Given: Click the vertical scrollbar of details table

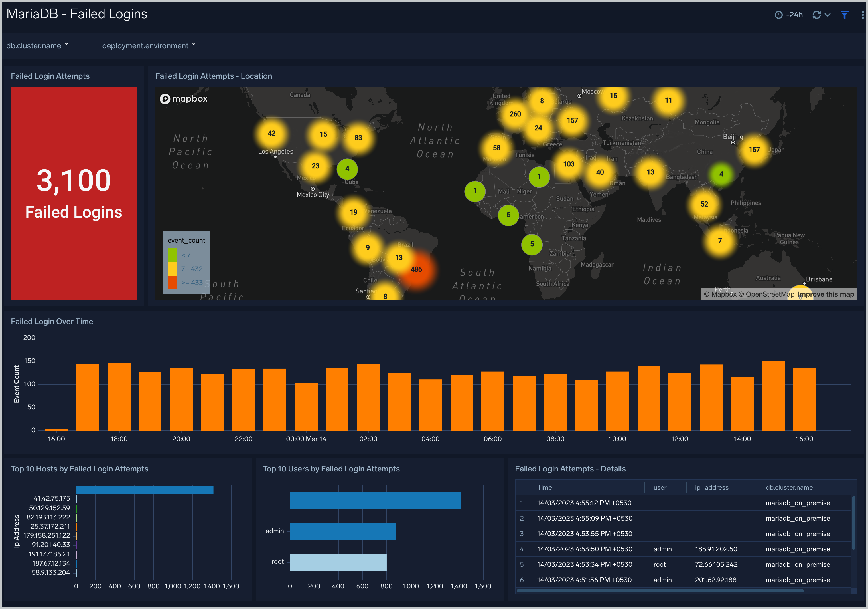Looking at the screenshot, I should coord(854,523).
